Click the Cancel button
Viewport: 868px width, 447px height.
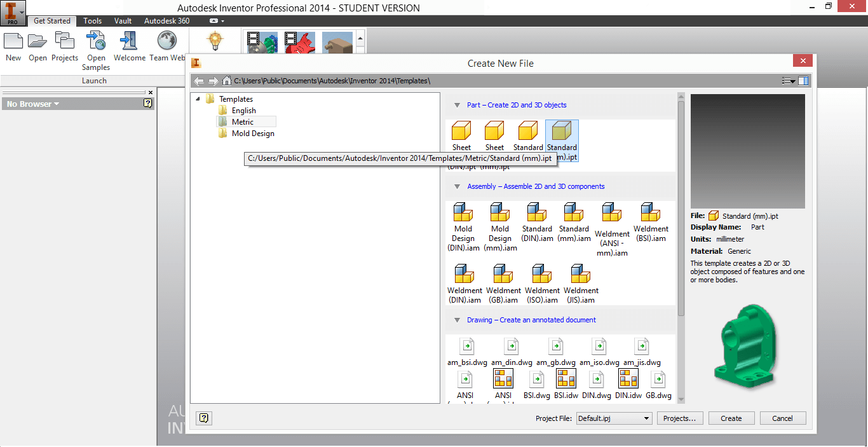pyautogui.click(x=782, y=418)
